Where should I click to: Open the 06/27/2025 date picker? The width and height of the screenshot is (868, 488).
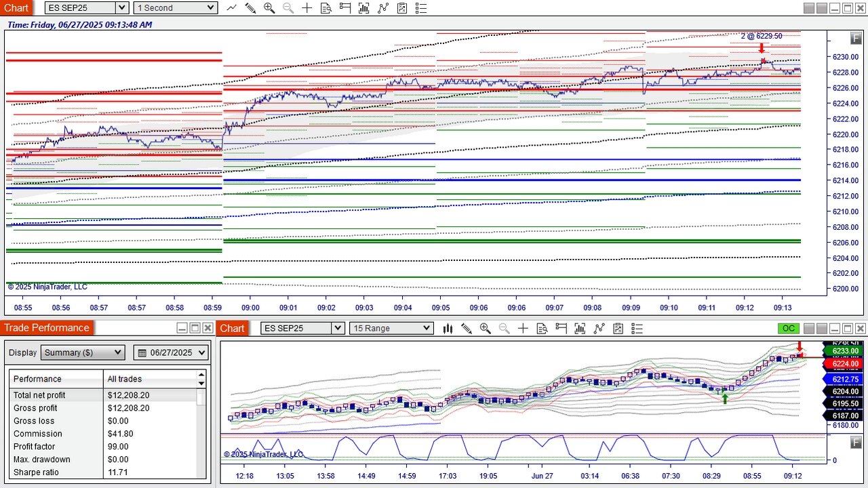(171, 352)
